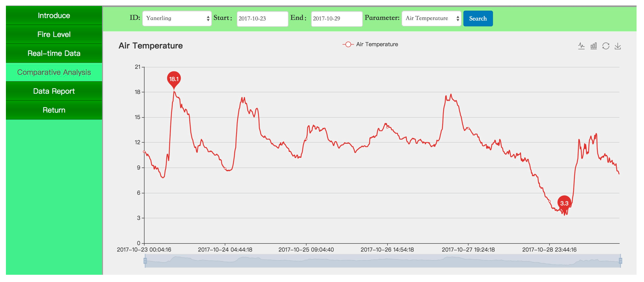Click the restore chart refresh icon
This screenshot has height=282, width=644.
(x=606, y=46)
